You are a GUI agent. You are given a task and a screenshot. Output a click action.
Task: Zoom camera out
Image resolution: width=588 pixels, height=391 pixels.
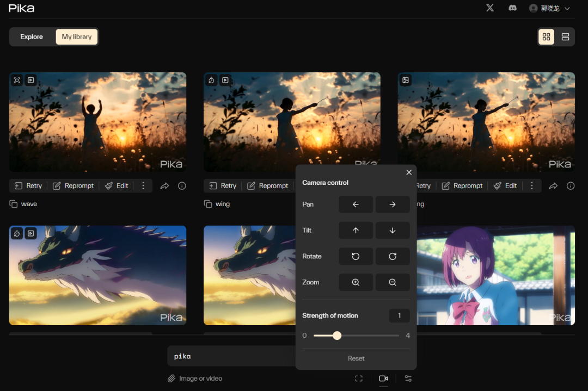(393, 282)
